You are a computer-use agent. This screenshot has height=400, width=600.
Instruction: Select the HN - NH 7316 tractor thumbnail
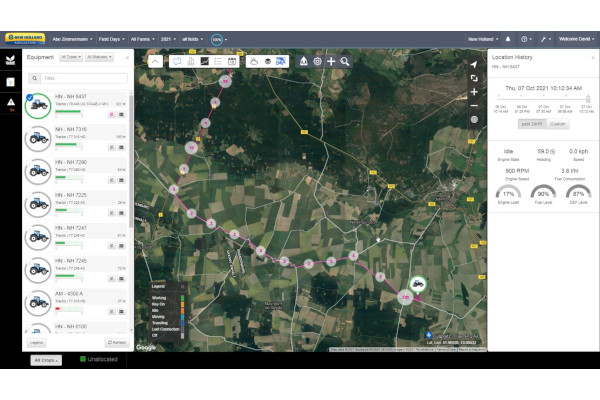(x=38, y=138)
